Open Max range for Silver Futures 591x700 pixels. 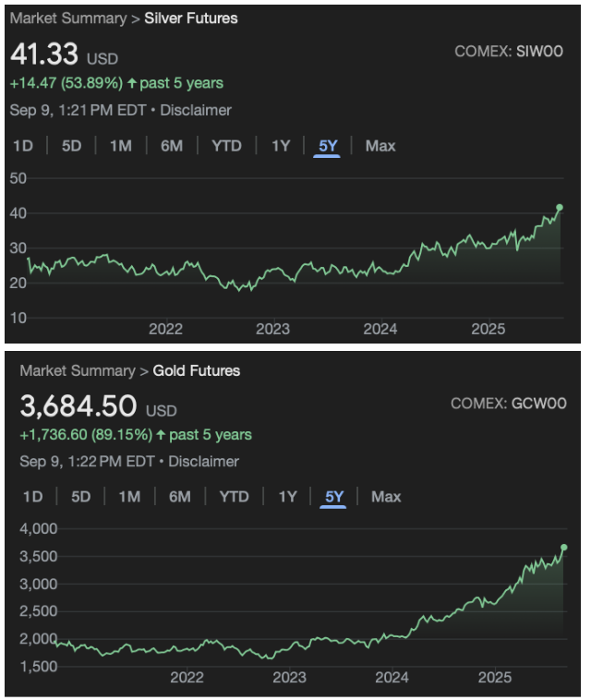click(380, 146)
